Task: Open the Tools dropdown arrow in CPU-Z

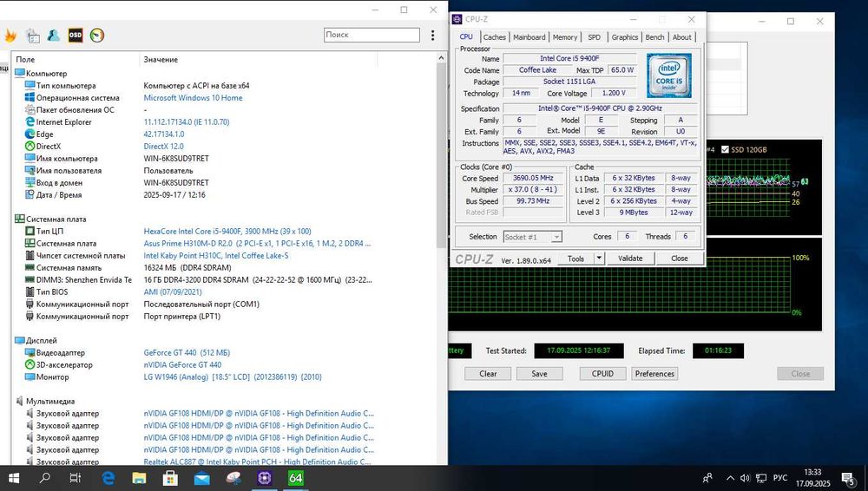Action: (598, 259)
